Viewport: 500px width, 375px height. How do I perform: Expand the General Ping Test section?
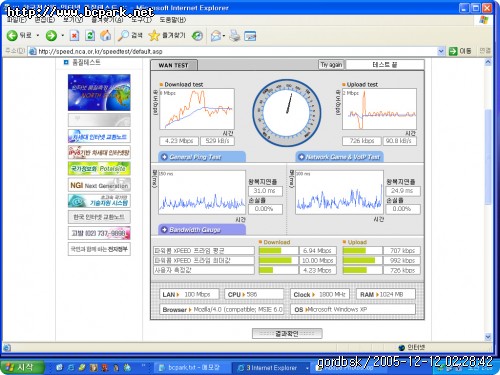tap(201, 157)
